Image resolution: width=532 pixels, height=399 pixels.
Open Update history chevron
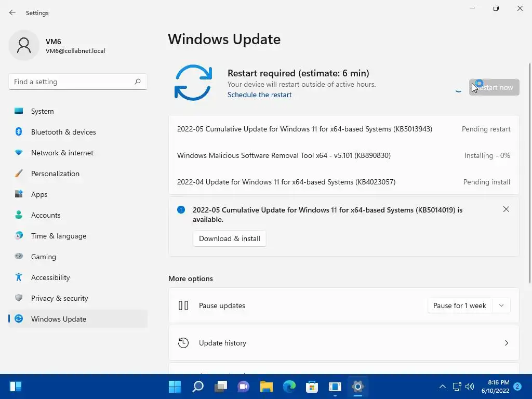coord(506,343)
